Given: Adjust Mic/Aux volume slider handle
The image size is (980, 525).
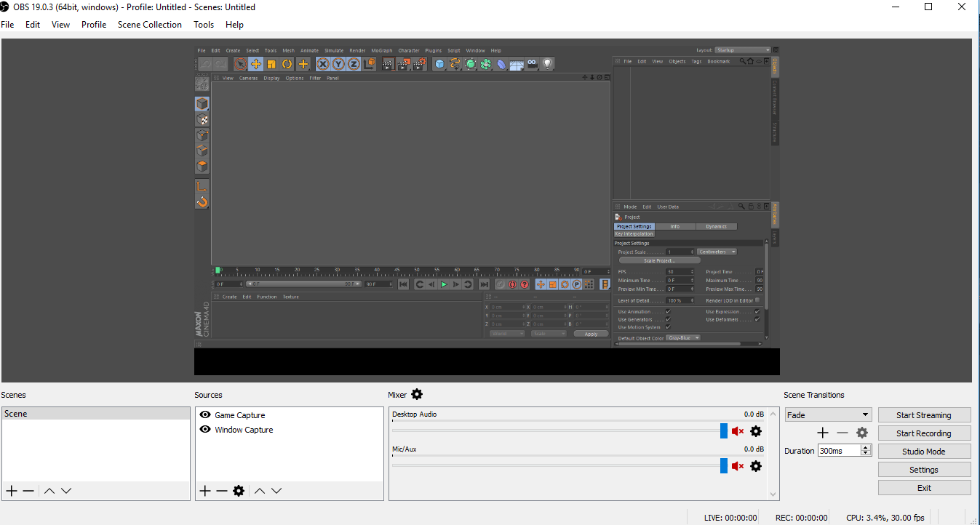Looking at the screenshot, I should click(724, 465).
